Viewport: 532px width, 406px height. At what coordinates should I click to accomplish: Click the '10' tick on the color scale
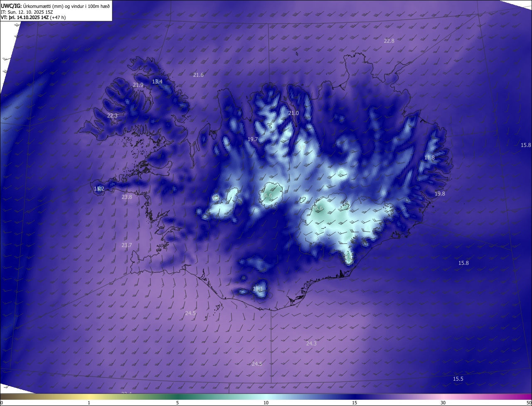[x=266, y=403]
